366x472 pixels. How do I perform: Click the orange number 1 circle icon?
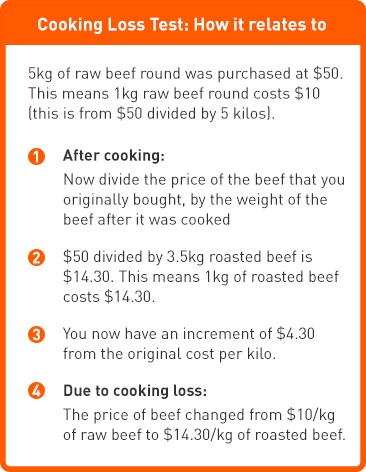37,156
